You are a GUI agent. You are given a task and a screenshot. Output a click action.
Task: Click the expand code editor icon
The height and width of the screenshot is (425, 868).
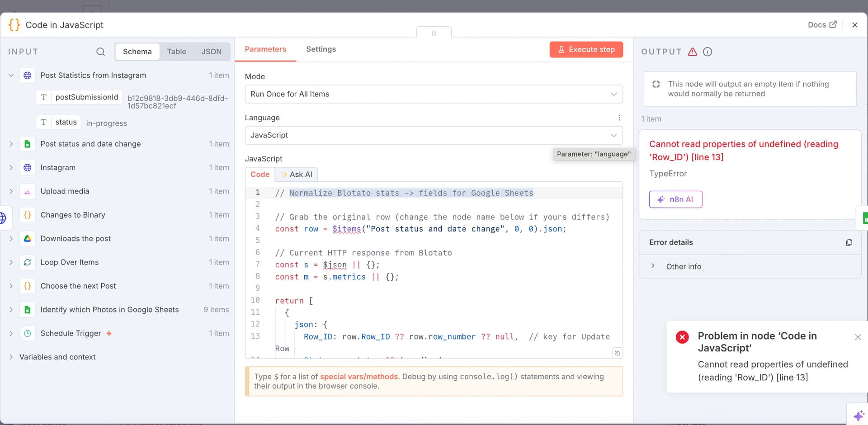[x=617, y=353]
